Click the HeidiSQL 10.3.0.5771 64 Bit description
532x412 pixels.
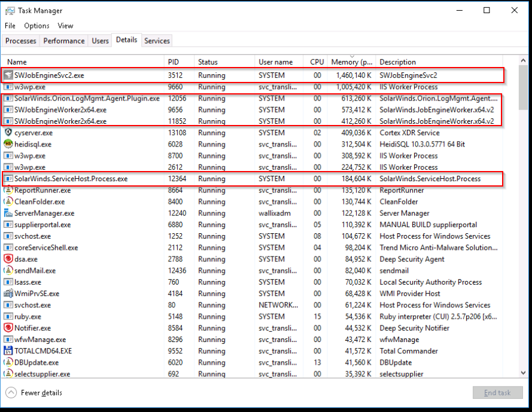(x=422, y=144)
